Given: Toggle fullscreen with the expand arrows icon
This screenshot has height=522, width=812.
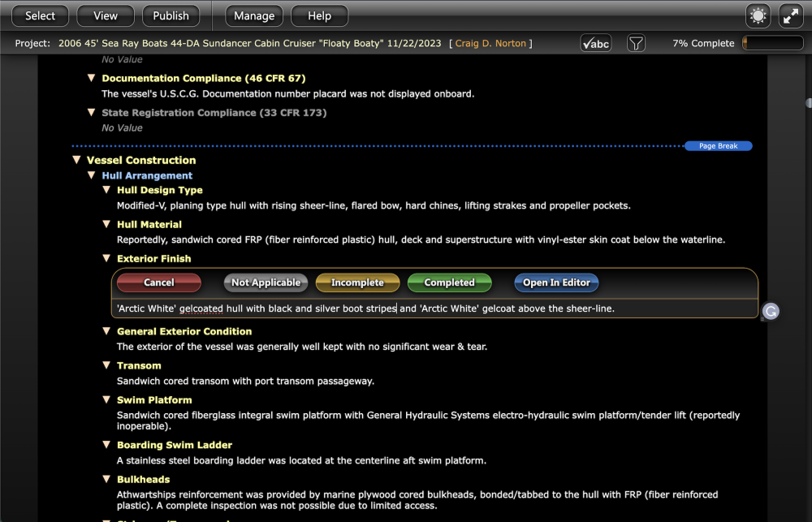Looking at the screenshot, I should pyautogui.click(x=790, y=15).
